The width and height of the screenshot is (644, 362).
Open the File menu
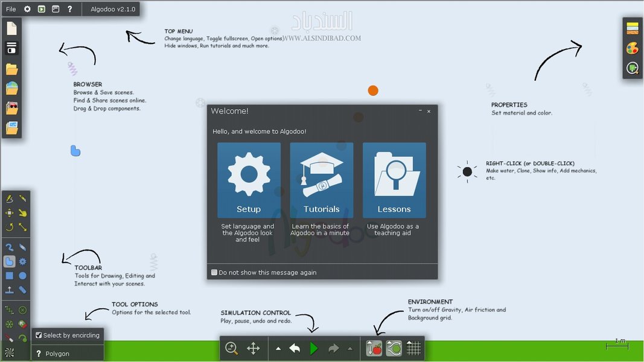[x=11, y=9]
